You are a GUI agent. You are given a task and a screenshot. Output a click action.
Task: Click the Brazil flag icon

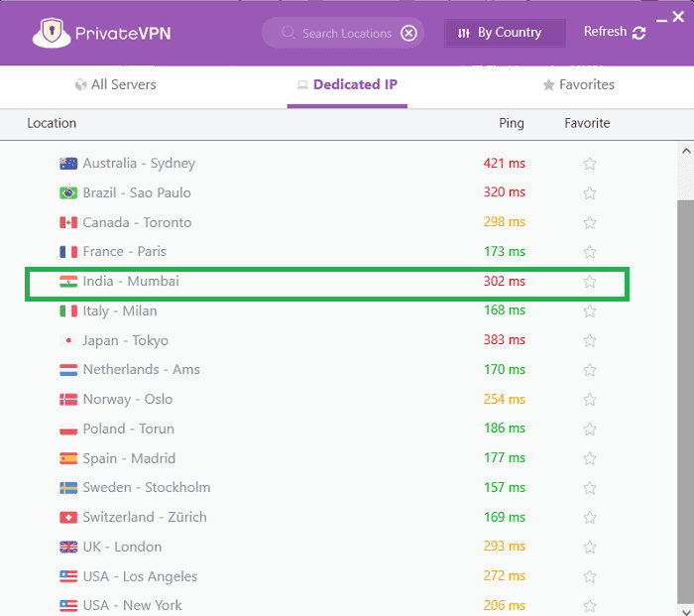tap(68, 193)
